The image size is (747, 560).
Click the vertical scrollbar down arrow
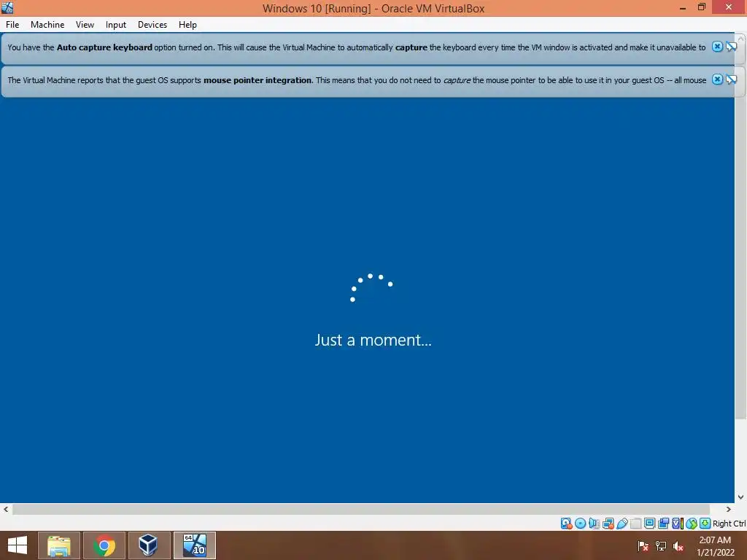click(x=741, y=497)
